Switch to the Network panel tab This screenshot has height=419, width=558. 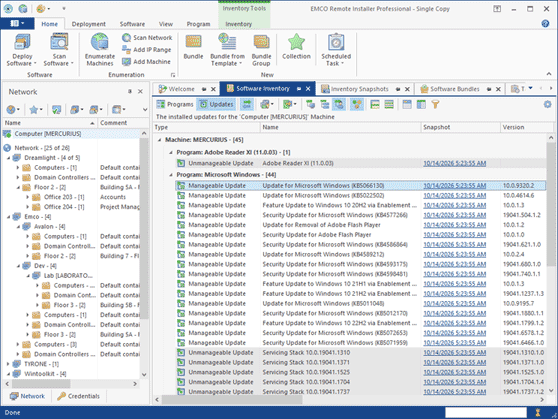[x=27, y=396]
